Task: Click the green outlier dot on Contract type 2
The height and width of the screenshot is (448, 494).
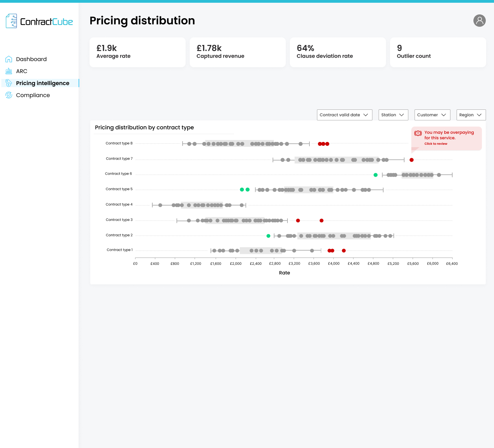Action: (268, 236)
